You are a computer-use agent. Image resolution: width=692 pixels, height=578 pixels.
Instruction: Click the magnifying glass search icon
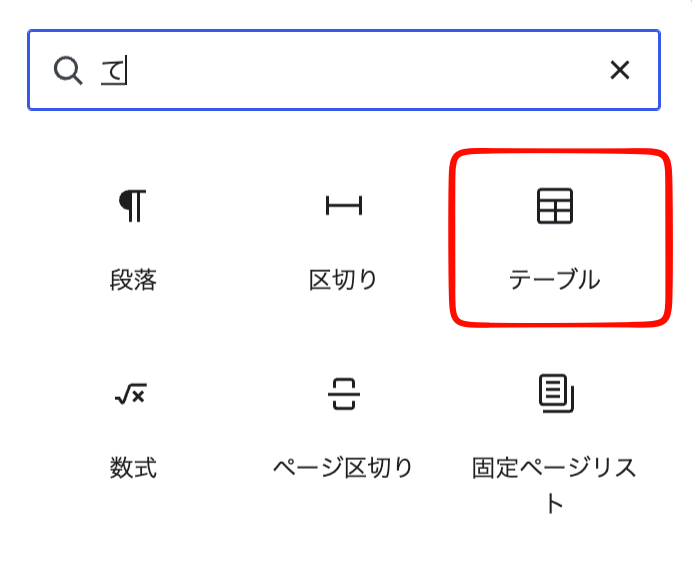(68, 70)
